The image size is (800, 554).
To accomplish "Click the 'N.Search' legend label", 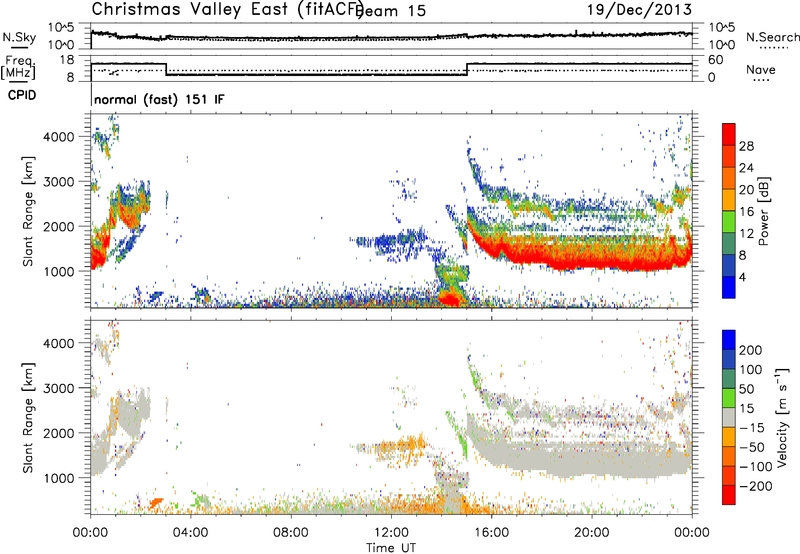I will click(772, 37).
